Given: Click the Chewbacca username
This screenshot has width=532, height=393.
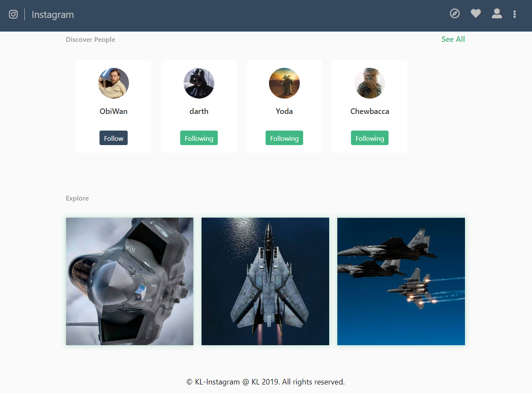Looking at the screenshot, I should coord(370,111).
